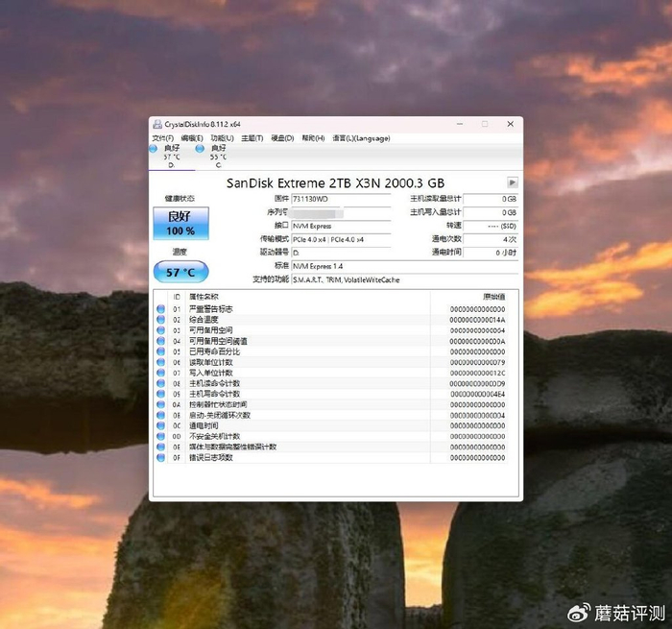Minimize the CrystalDiskInfo window

pos(460,124)
